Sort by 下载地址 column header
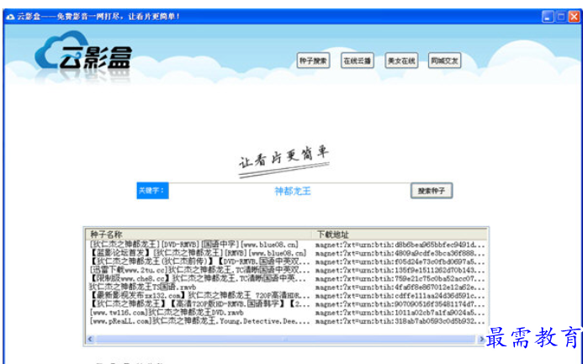588x364 pixels. tap(400, 235)
